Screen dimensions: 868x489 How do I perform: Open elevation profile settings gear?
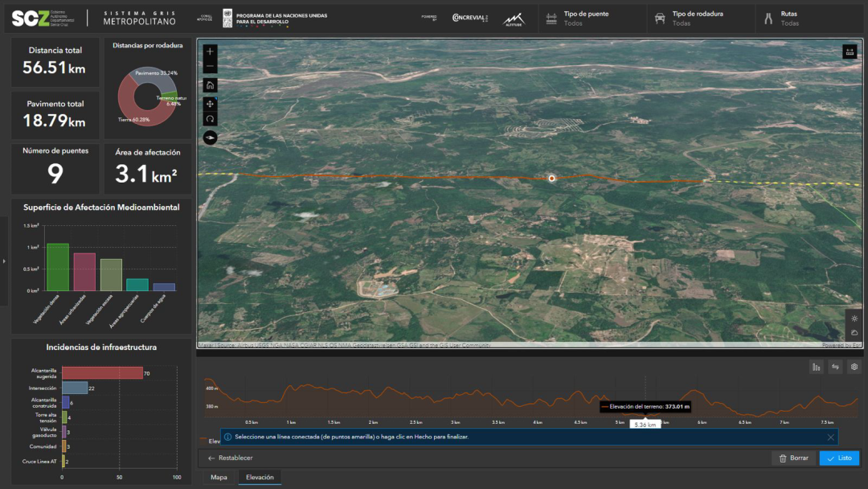click(x=854, y=367)
